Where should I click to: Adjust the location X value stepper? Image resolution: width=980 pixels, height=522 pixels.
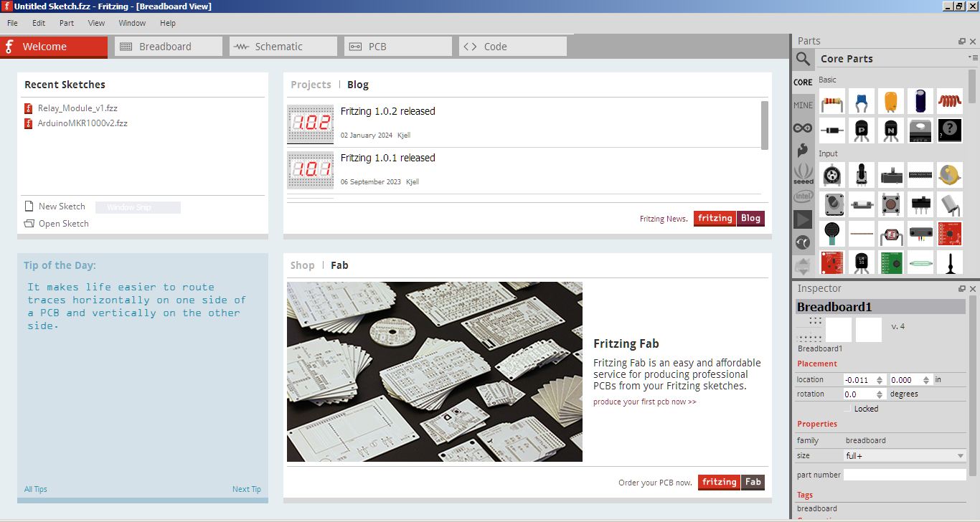pos(881,380)
